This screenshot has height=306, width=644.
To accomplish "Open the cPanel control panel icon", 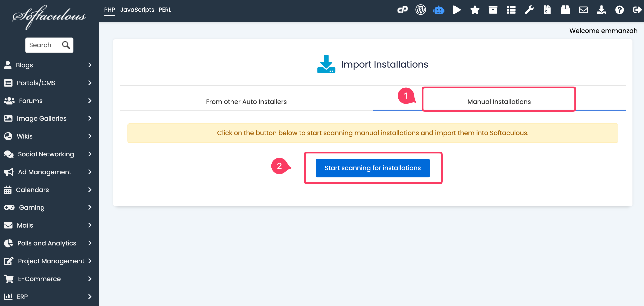I will [402, 10].
